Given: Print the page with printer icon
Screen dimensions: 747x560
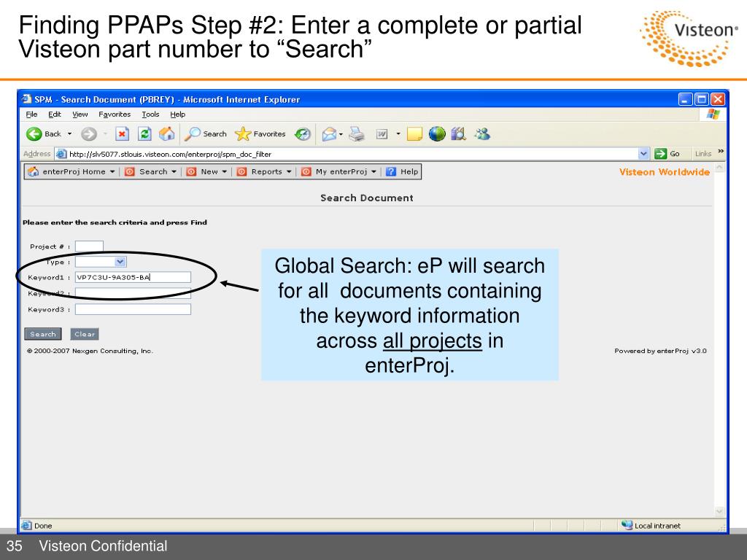Looking at the screenshot, I should click(356, 134).
